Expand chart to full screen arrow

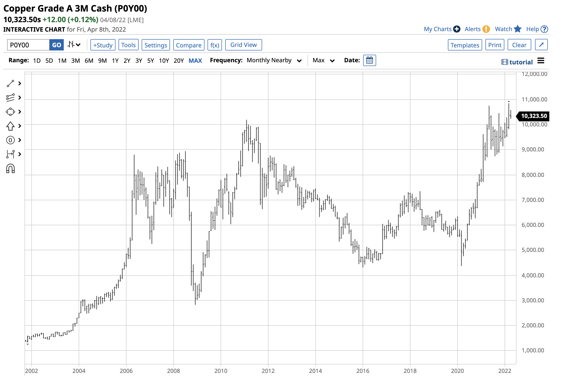tap(542, 45)
